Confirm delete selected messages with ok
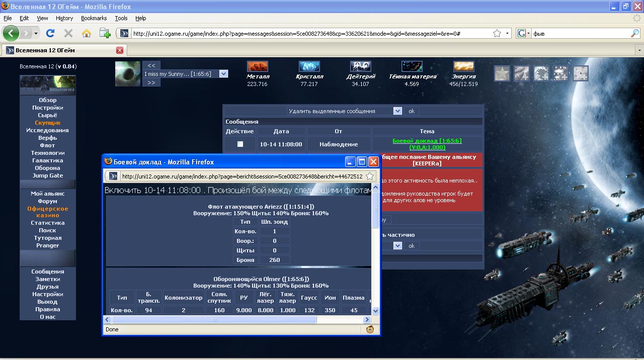This screenshot has height=360, width=644. tap(412, 111)
